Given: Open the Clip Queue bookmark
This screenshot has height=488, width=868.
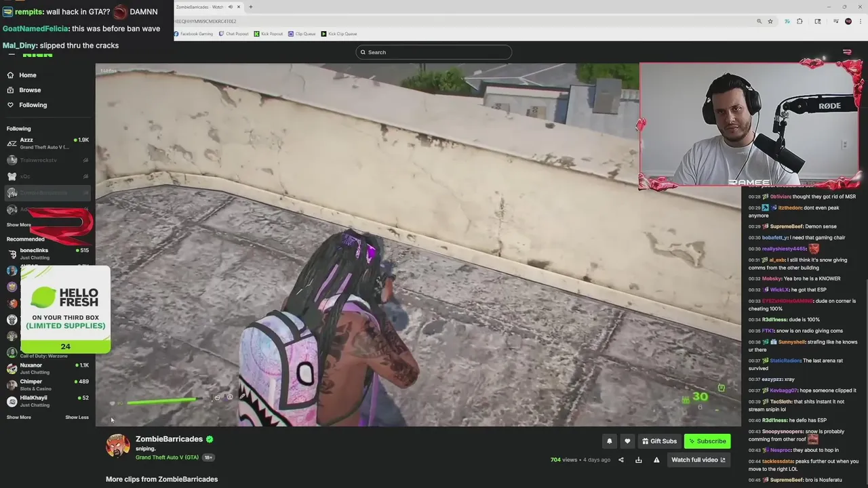Looking at the screenshot, I should point(302,34).
